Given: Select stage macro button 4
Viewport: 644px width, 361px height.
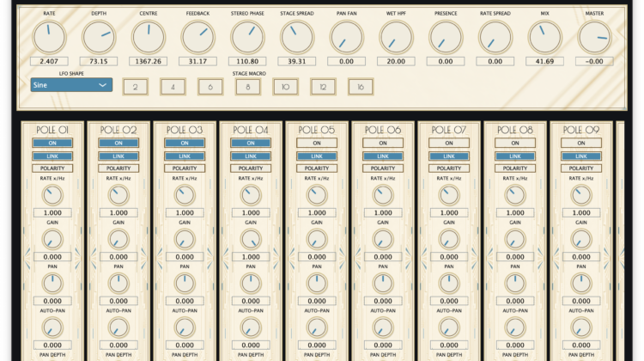Looking at the screenshot, I should coord(173,87).
